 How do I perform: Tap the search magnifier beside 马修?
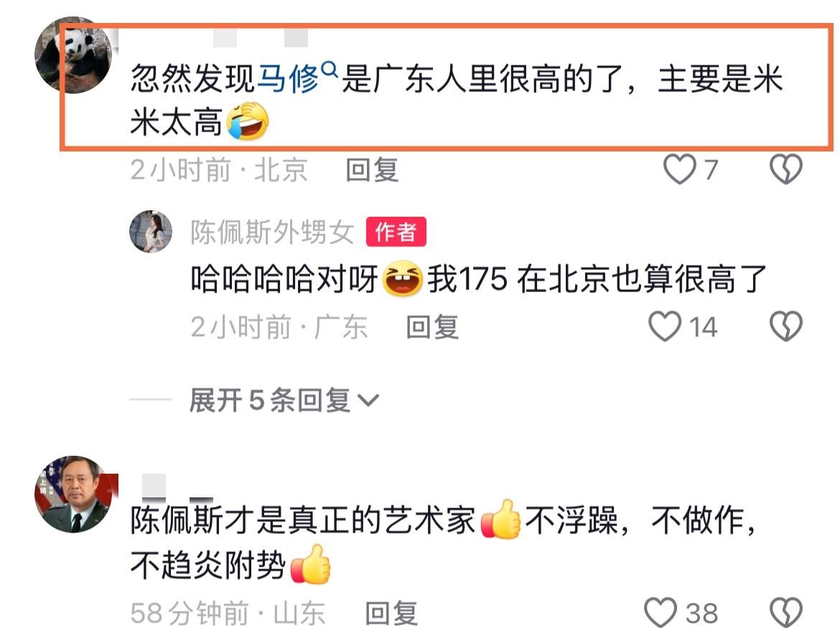coord(329,69)
